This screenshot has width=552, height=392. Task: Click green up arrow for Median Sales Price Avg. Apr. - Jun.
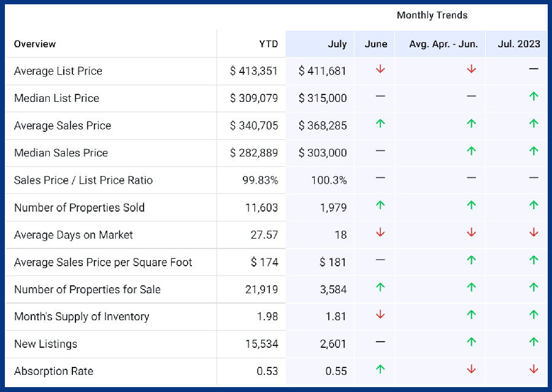pyautogui.click(x=471, y=151)
